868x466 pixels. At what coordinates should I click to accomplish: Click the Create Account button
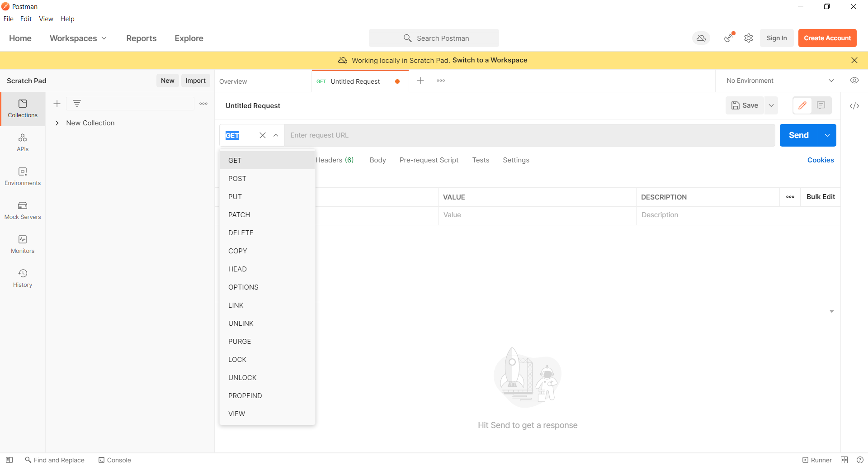(x=827, y=38)
